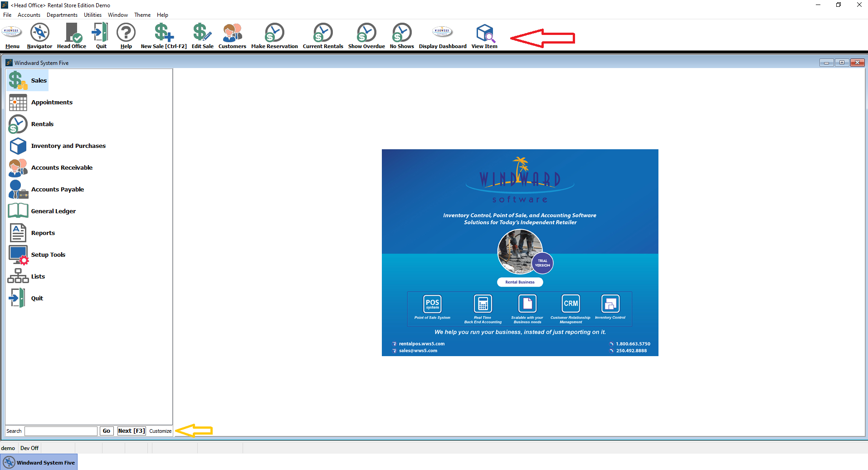
Task: Click the Quit toolbar icon
Action: point(101,36)
